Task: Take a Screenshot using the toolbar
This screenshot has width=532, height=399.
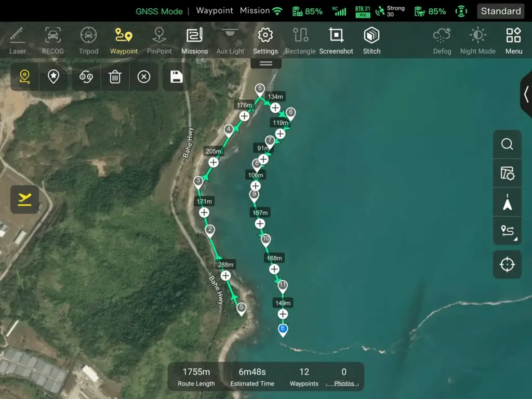Action: pos(336,41)
